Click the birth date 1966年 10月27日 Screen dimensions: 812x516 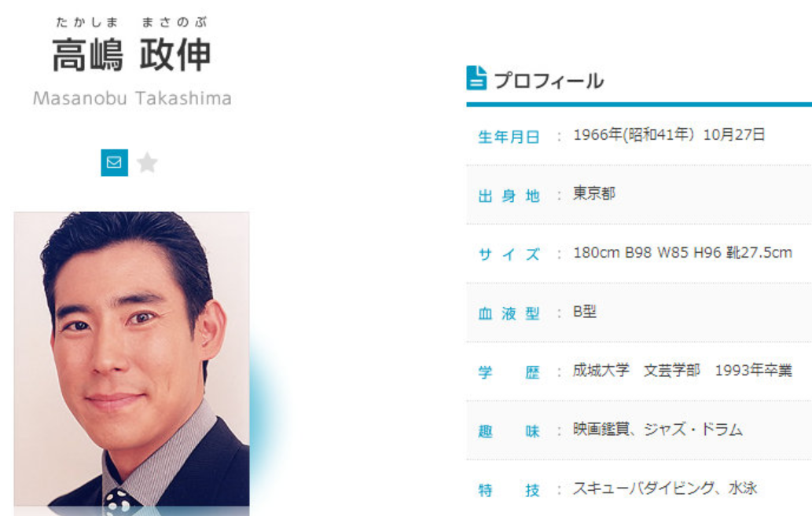(669, 134)
